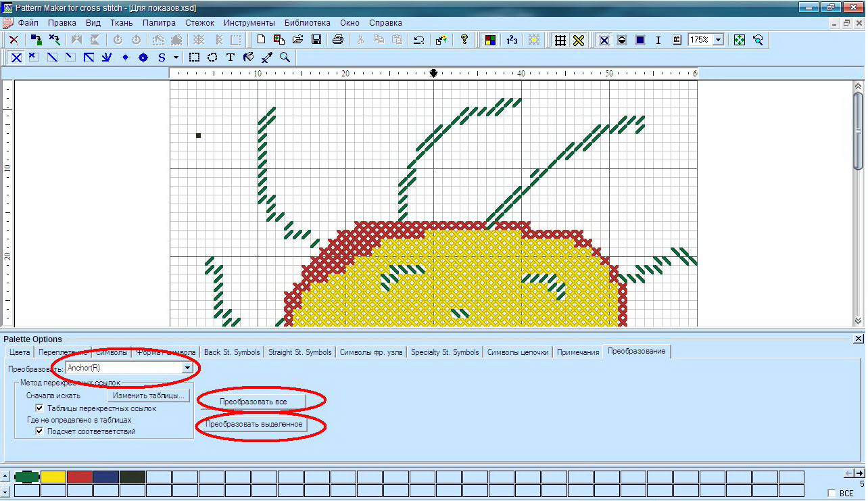Screen dimensions: 868x501
Task: Expand the Anchor(R) conversion dropdown
Action: point(187,368)
